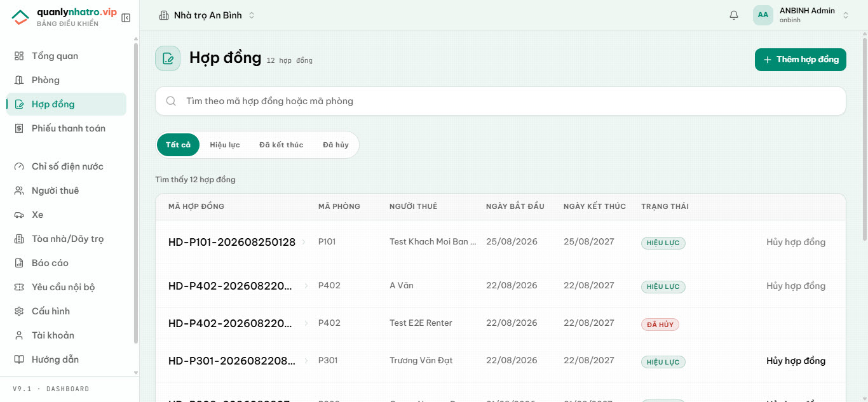Click the Xe car icon in sidebar
Image resolution: width=868 pixels, height=402 pixels.
coord(19,215)
